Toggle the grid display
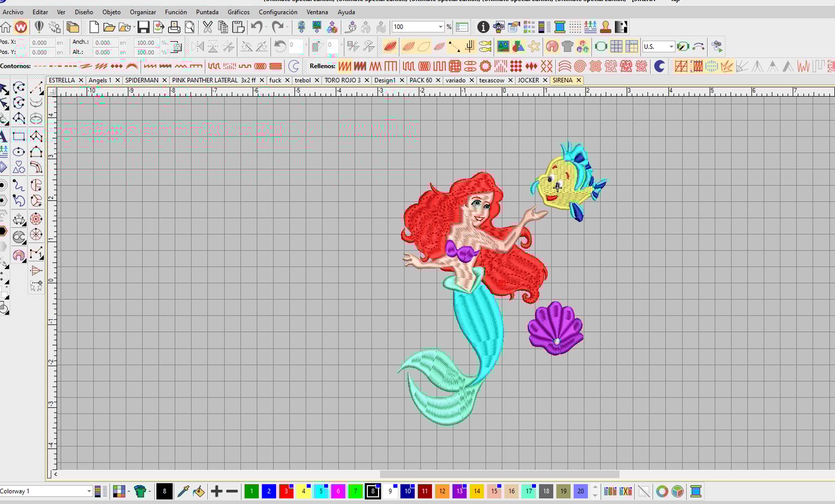 (x=616, y=47)
